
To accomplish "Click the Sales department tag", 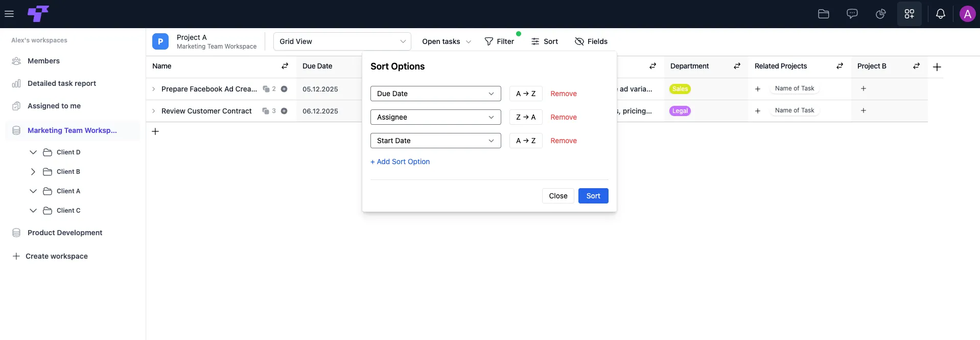I will 680,89.
